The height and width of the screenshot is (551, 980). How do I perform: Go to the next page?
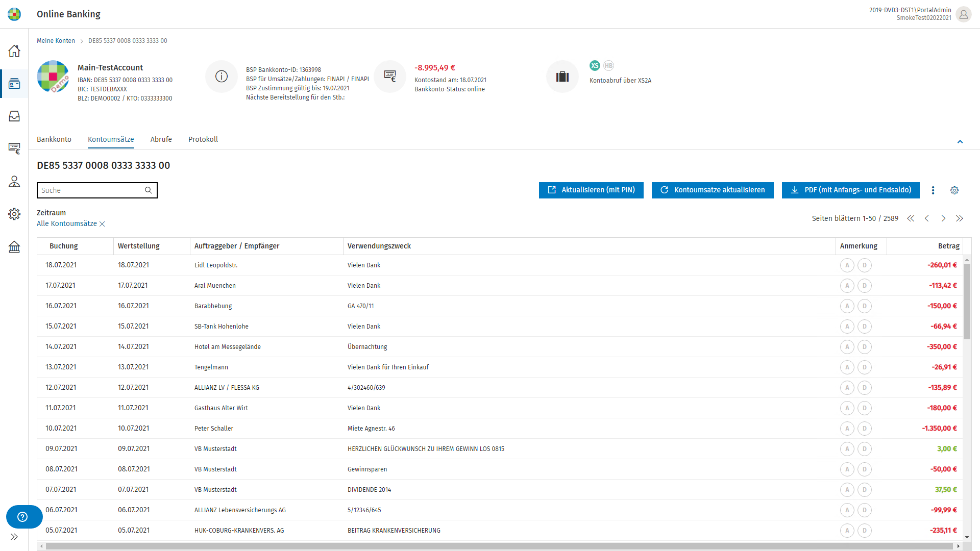(x=943, y=218)
